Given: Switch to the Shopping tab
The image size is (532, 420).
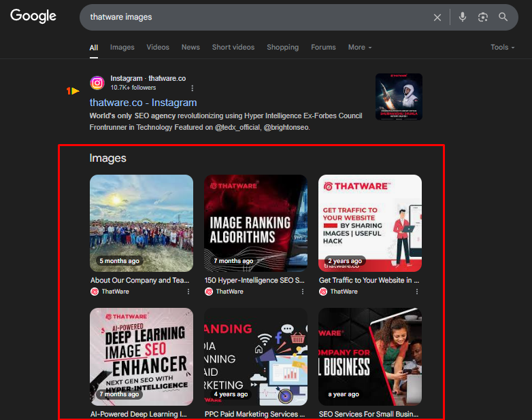Looking at the screenshot, I should pyautogui.click(x=282, y=47).
